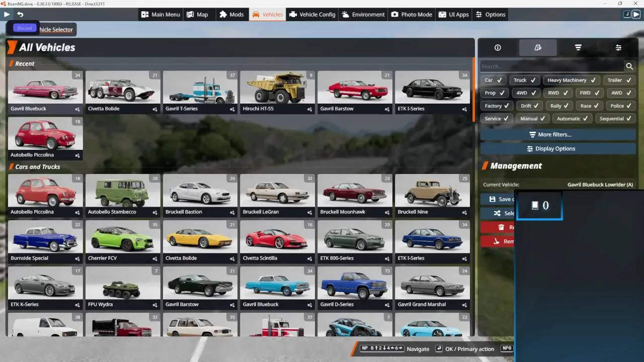Open configurations icon on Cherrier FCV tile
Screen dimensions: 644x362
tap(154, 258)
